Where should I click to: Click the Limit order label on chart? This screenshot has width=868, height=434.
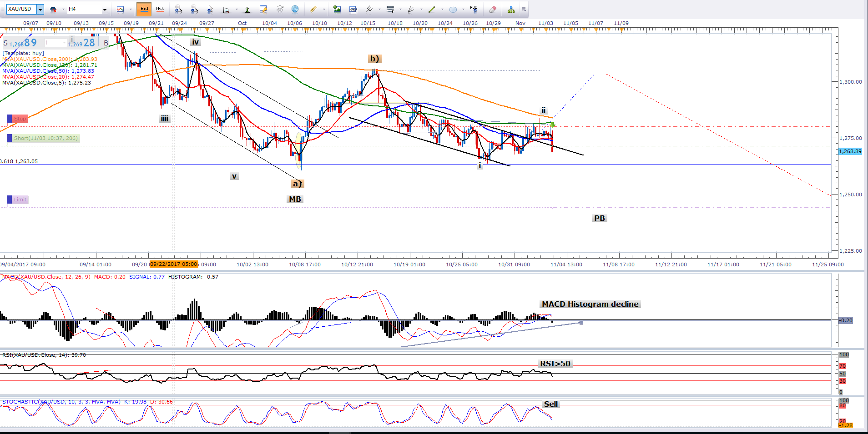pyautogui.click(x=20, y=200)
